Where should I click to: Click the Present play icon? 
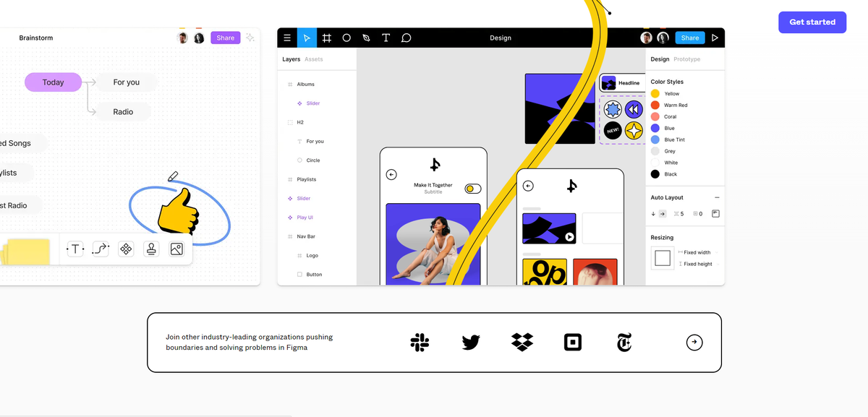[715, 38]
